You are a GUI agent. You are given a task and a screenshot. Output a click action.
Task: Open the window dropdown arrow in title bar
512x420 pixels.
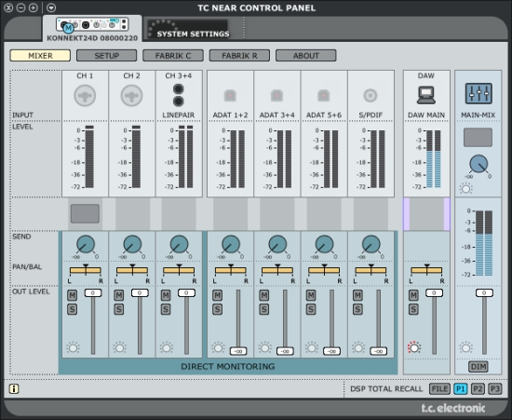(51, 7)
